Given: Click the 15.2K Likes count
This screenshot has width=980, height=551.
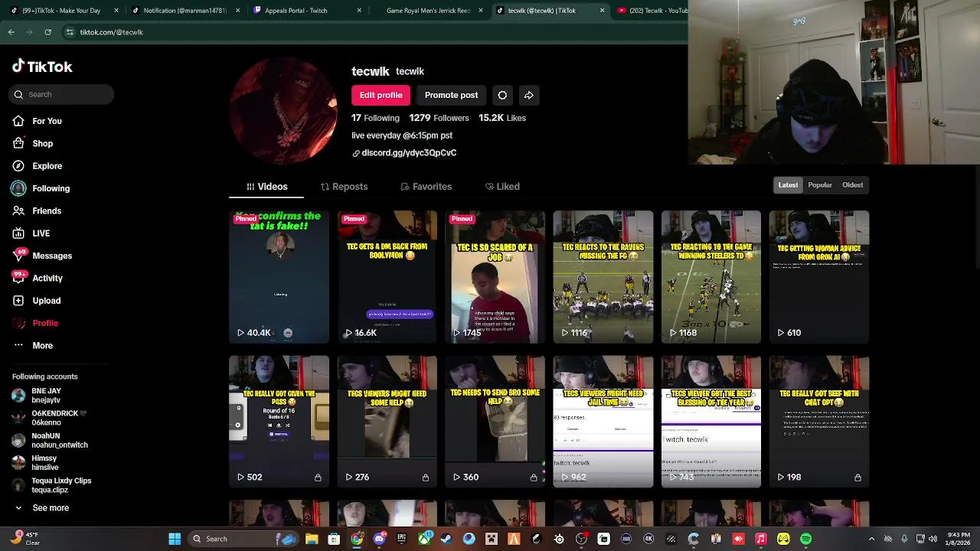Looking at the screenshot, I should coord(502,118).
